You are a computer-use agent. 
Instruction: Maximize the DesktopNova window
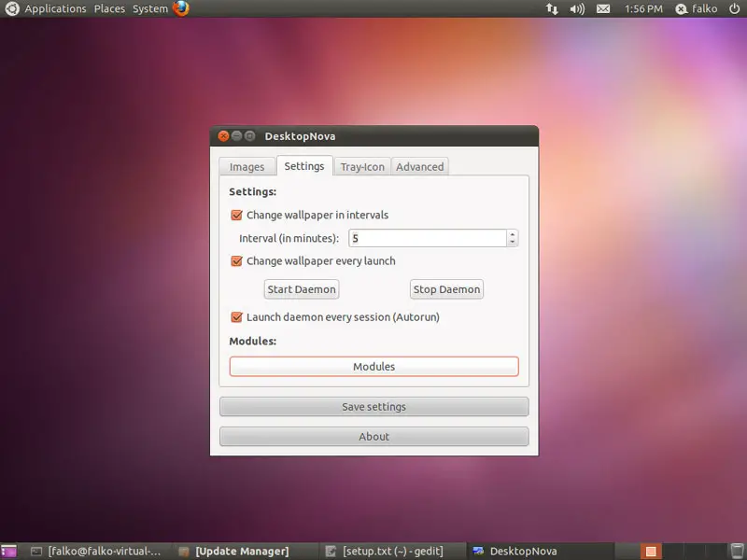coord(249,136)
